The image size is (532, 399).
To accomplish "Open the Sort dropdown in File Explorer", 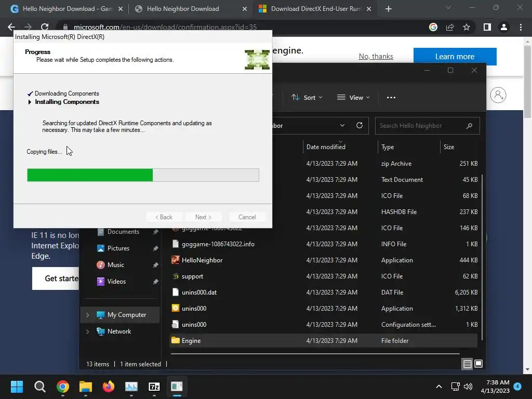I will [x=307, y=97].
